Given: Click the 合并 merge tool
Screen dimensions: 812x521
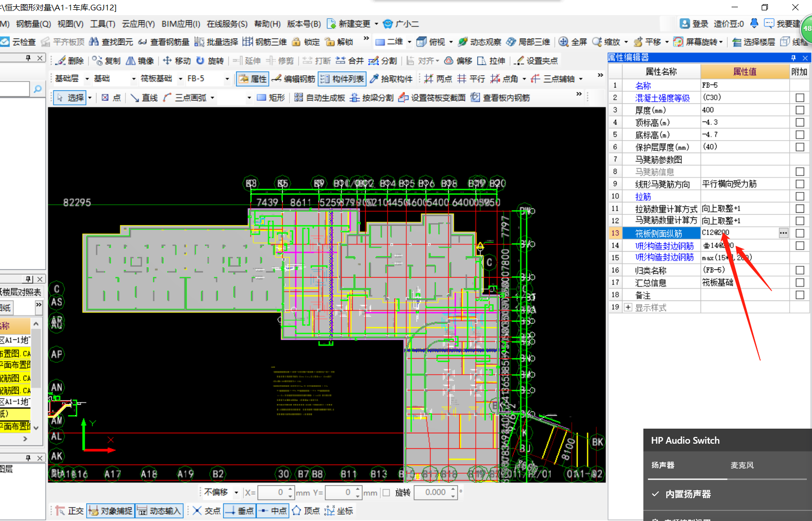Looking at the screenshot, I should coord(350,61).
